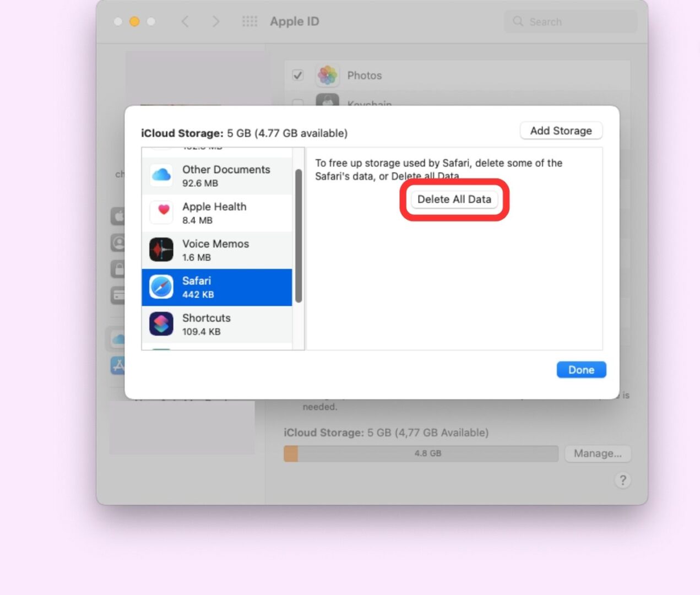Click the iCloud storage usage bar
This screenshot has height=595, width=700.
pos(421,453)
